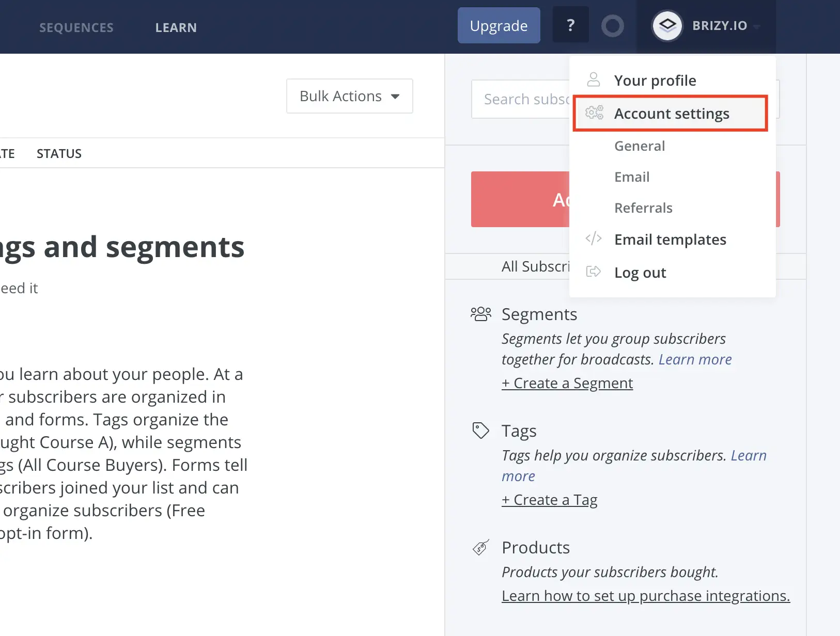Expand the Bulk Actions dropdown
This screenshot has width=840, height=636.
tap(349, 96)
